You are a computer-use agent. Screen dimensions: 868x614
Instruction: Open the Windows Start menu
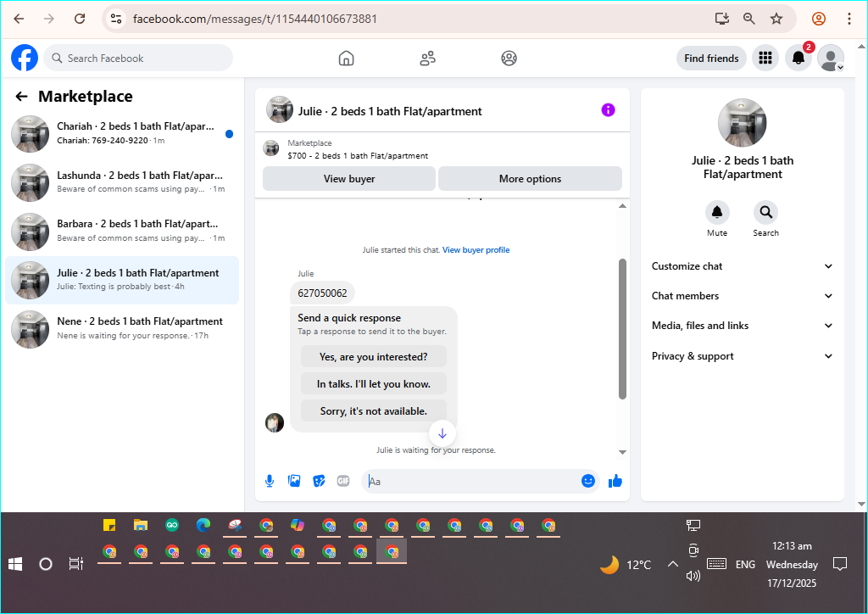15,564
